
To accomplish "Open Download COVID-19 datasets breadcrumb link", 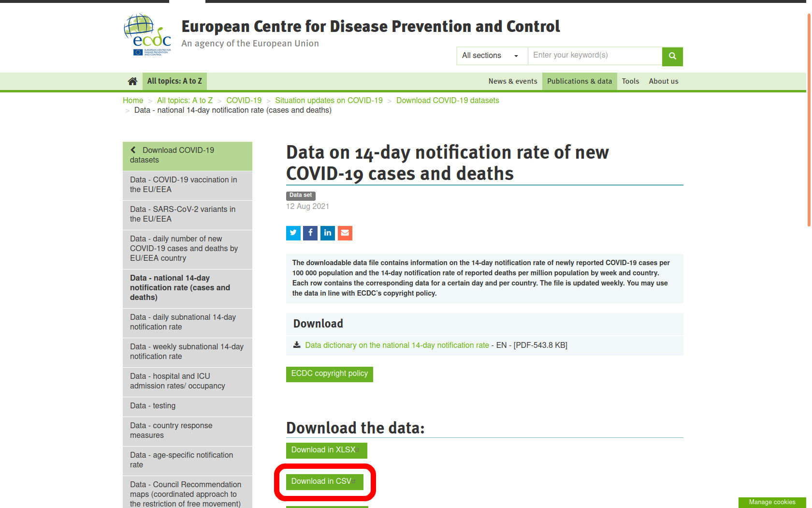I will tap(448, 100).
